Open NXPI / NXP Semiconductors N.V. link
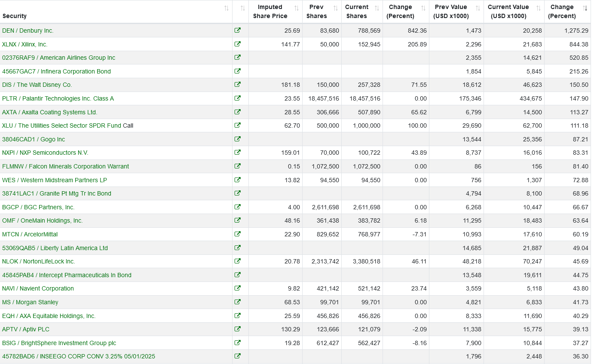Screen dimensions: 594x364 click(x=45, y=153)
